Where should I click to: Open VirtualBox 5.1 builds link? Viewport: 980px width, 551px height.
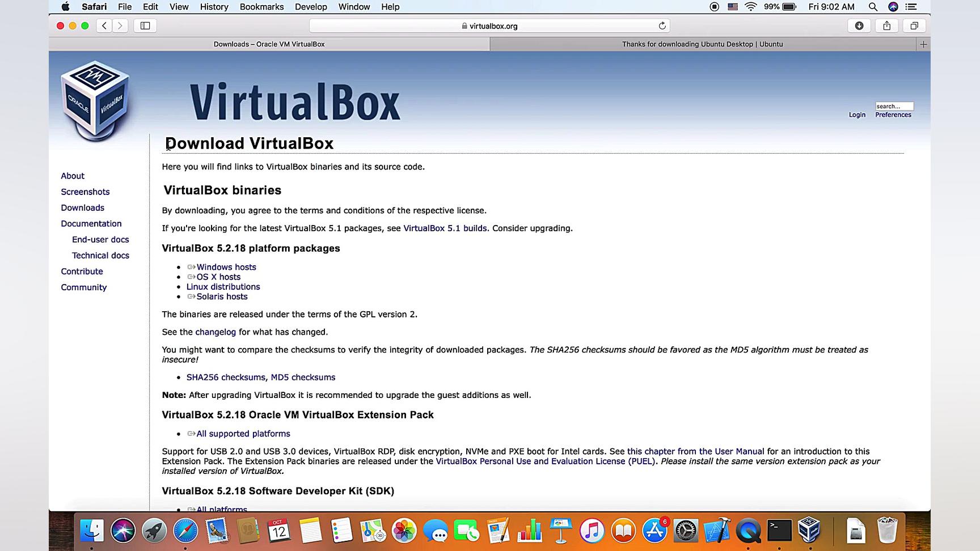445,228
